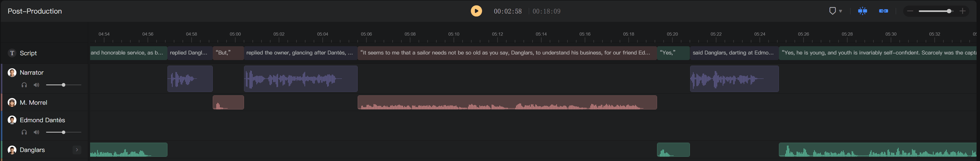Screen dimensions: 980x161
Task: Select script segment "said Danglars, darting at Edmo..."
Action: [734, 53]
